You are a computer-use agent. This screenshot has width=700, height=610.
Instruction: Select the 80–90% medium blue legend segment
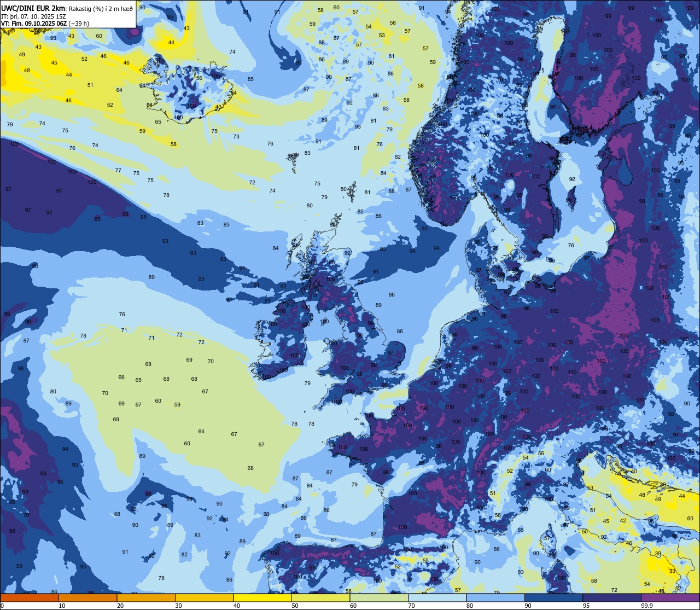(x=495, y=597)
